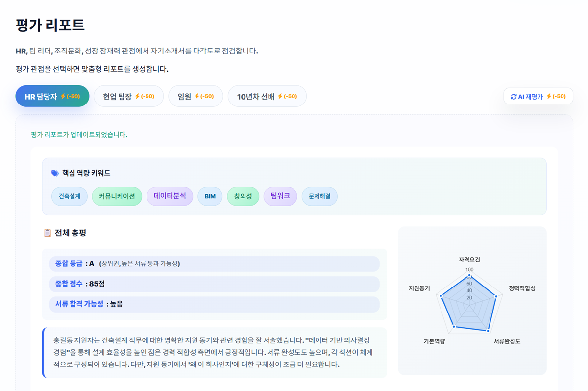This screenshot has width=588, height=391.
Task: Select the 건축설계 keyword chip
Action: (70, 196)
